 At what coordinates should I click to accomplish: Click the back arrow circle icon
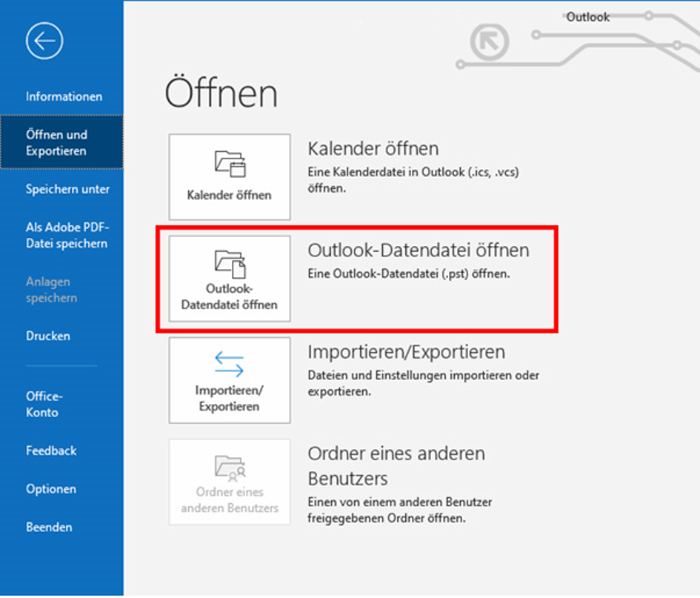(x=44, y=41)
